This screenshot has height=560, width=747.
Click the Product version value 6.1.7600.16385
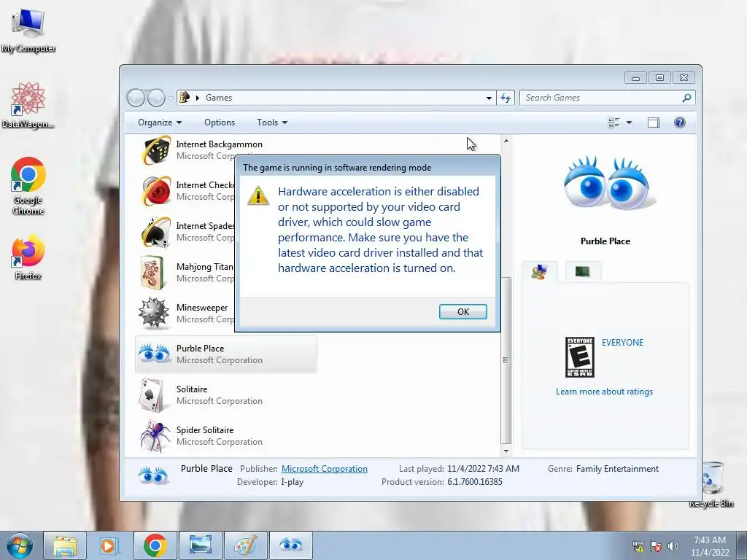[474, 482]
